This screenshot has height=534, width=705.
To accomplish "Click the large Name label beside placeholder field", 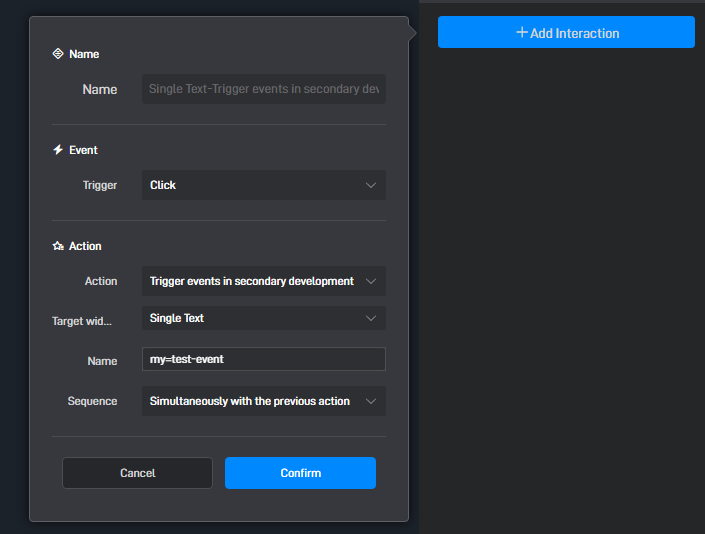I will tap(100, 89).
